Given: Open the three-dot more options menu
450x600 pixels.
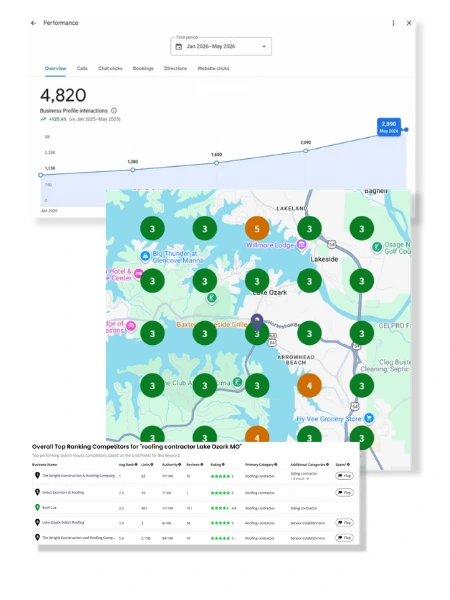Looking at the screenshot, I should 393,23.
